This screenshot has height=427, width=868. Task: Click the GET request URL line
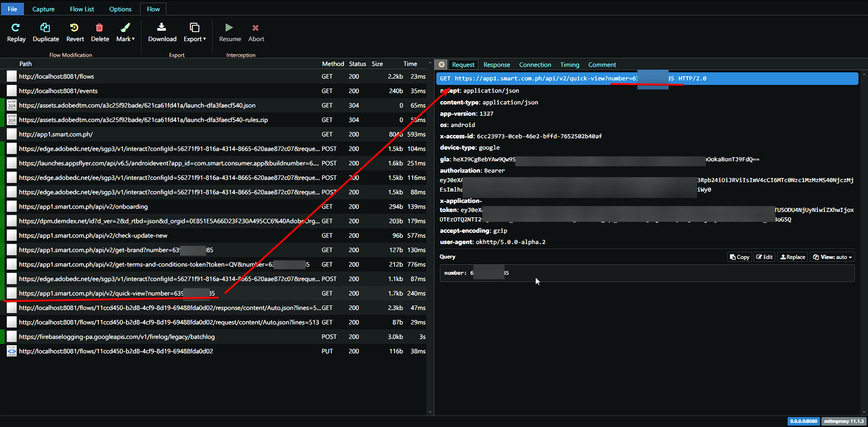coord(647,79)
